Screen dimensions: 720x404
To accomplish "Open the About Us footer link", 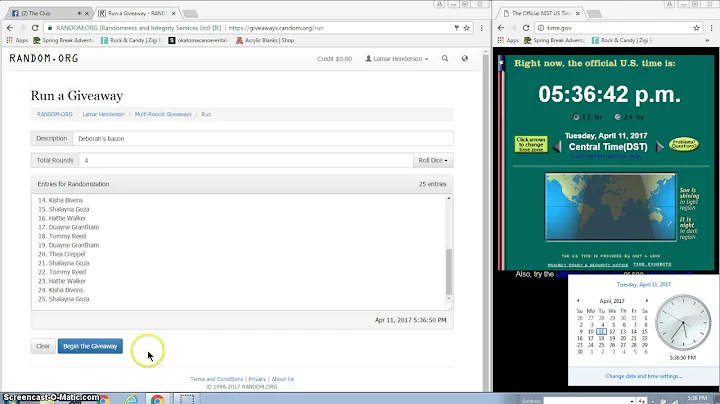I will (283, 379).
